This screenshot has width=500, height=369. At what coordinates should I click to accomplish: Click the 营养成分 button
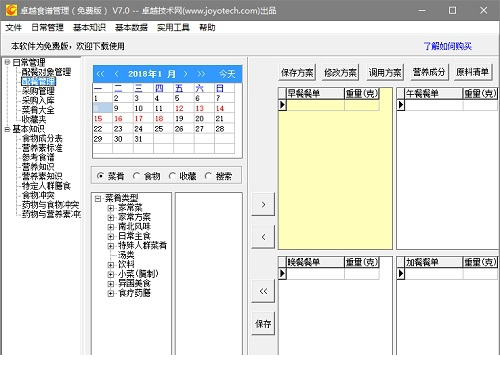coord(429,72)
